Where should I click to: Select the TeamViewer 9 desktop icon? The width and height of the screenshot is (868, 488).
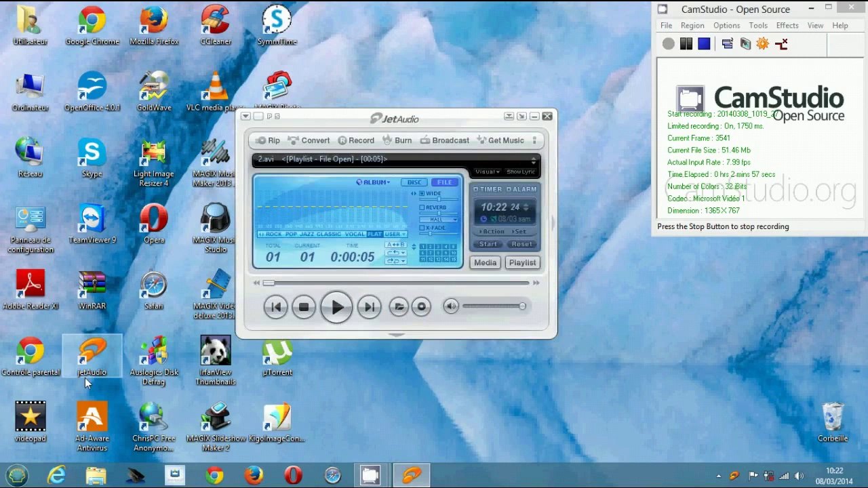click(x=92, y=224)
